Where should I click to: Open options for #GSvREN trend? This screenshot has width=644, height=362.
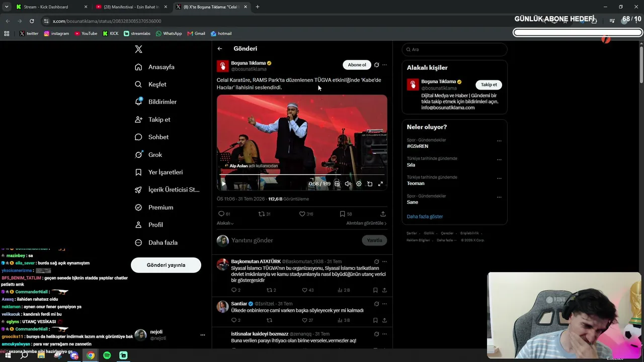click(499, 141)
